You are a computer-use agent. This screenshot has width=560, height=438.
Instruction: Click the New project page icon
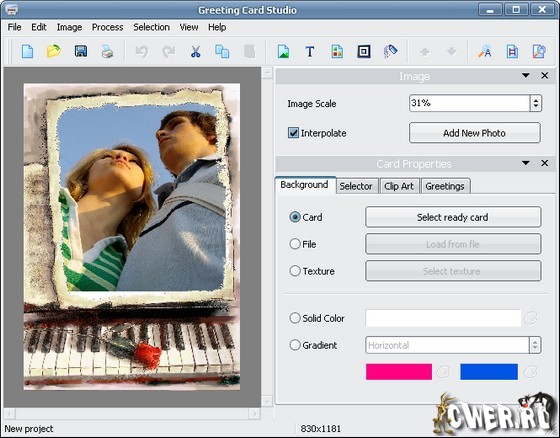[x=27, y=51]
